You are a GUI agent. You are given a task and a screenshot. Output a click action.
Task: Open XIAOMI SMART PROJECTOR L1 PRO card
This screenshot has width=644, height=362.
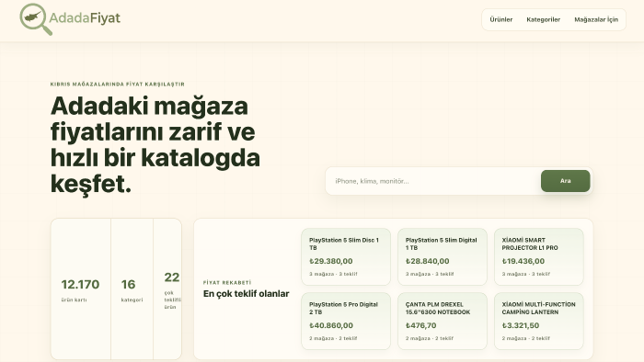click(x=539, y=256)
